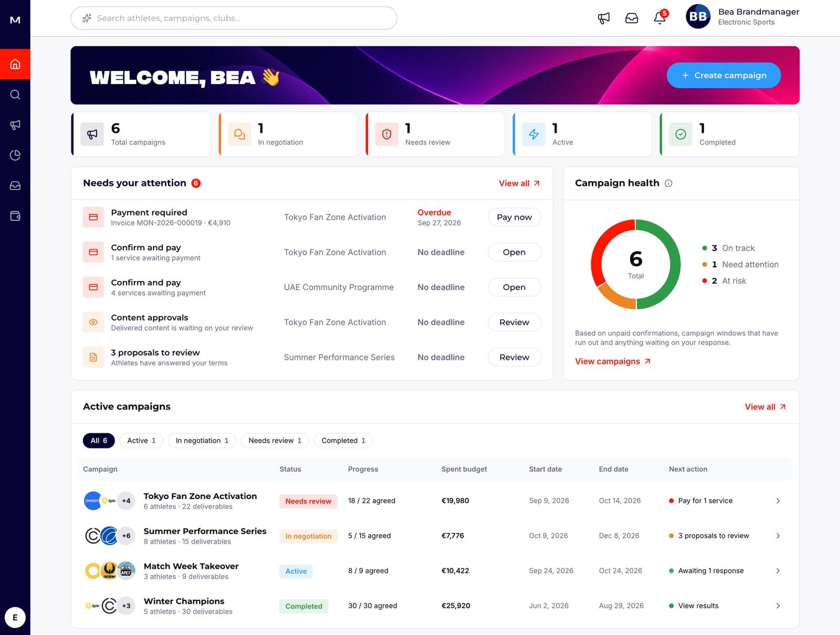Image resolution: width=840 pixels, height=635 pixels.
Task: Open View all in Active campaigns
Action: [x=765, y=407]
